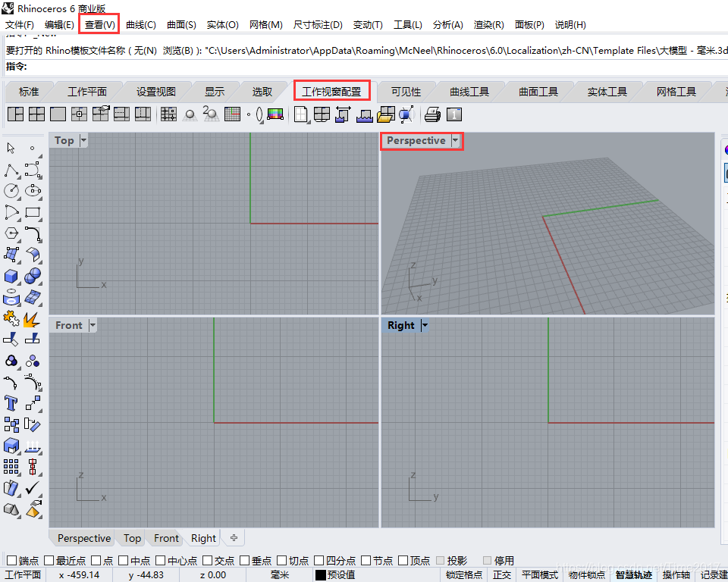Toggle the 中点 osnap checkbox
The image size is (728, 582).
point(123,560)
